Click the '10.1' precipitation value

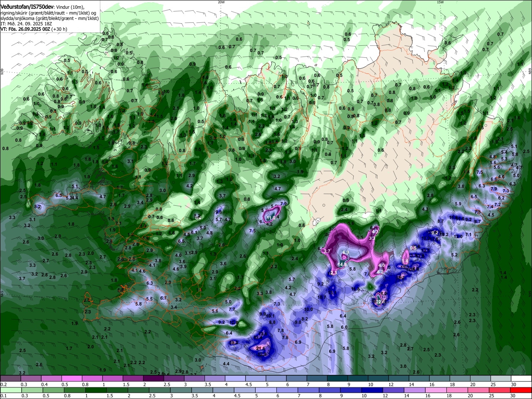[x=271, y=316]
